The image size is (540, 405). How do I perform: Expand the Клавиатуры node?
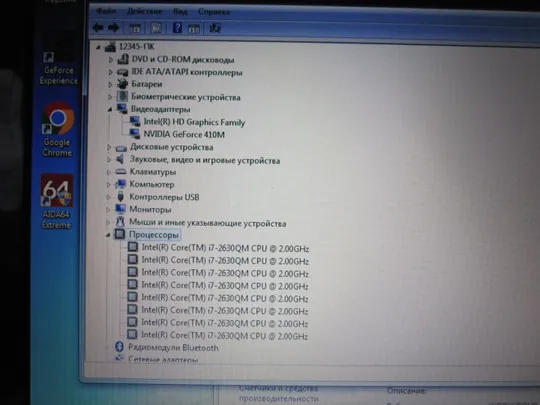108,172
